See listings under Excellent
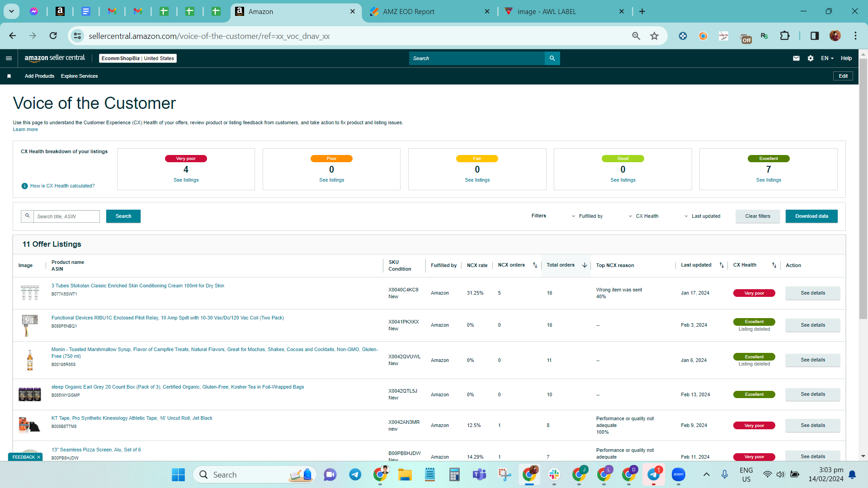Screen dimensions: 868x488 (769, 180)
